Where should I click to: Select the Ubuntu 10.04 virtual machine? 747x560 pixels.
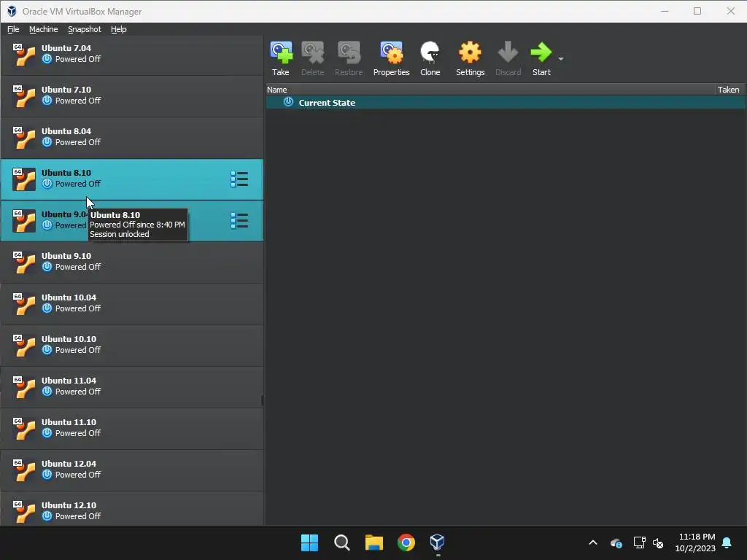tap(132, 304)
